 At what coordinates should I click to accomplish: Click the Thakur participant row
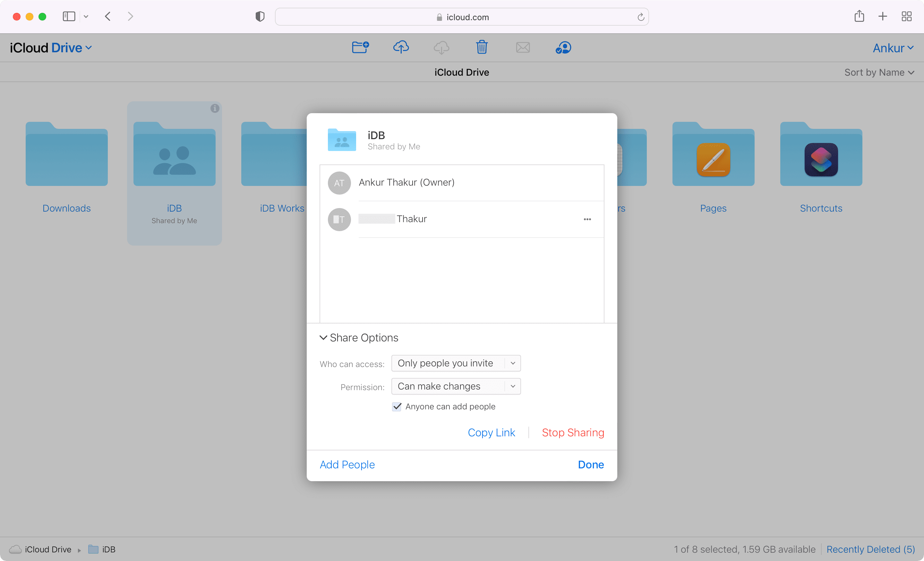[462, 219]
